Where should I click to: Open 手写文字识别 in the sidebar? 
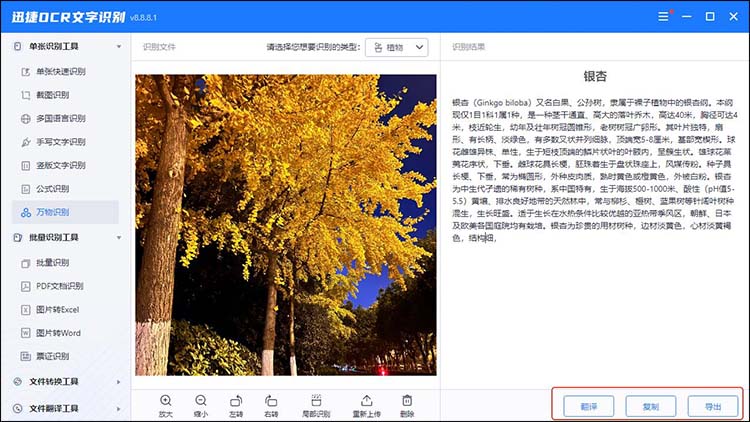(x=60, y=141)
